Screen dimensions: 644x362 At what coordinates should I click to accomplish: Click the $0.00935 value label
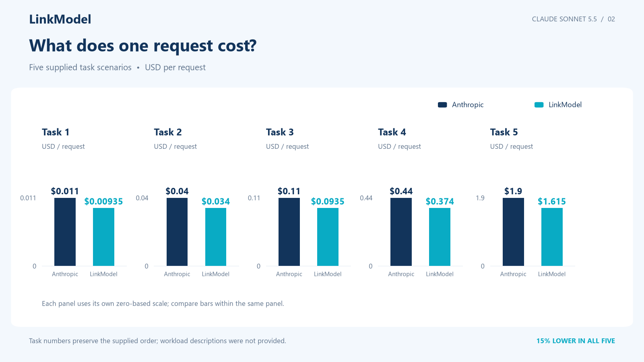tap(103, 202)
